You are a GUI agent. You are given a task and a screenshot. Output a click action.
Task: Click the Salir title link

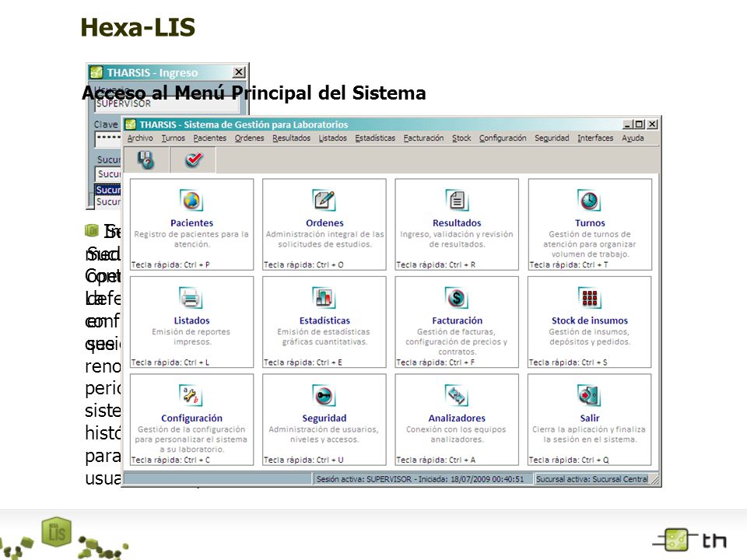(590, 418)
